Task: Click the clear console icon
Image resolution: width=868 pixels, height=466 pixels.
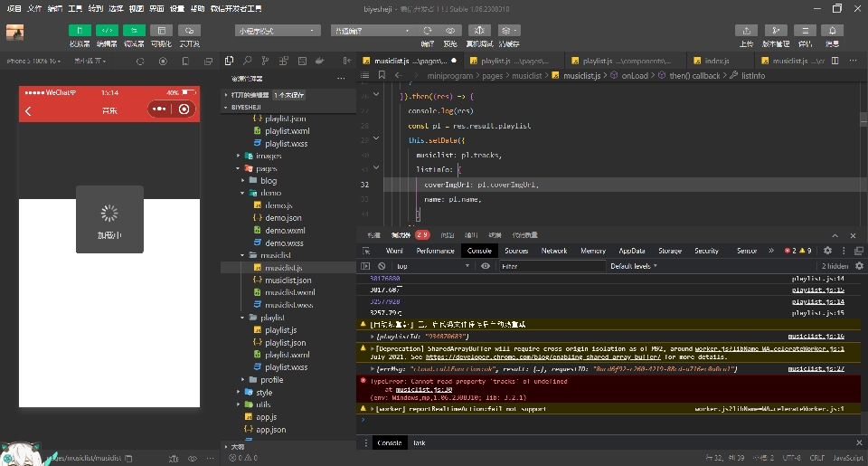Action: pos(382,267)
